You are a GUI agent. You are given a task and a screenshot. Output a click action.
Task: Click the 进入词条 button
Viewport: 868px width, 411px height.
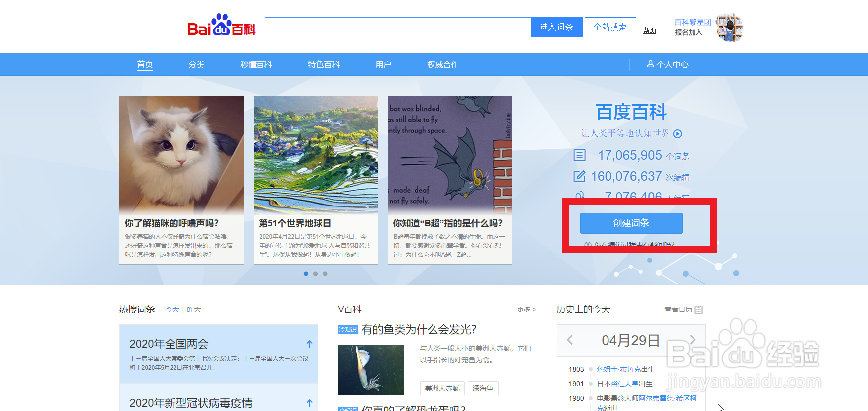point(556,27)
